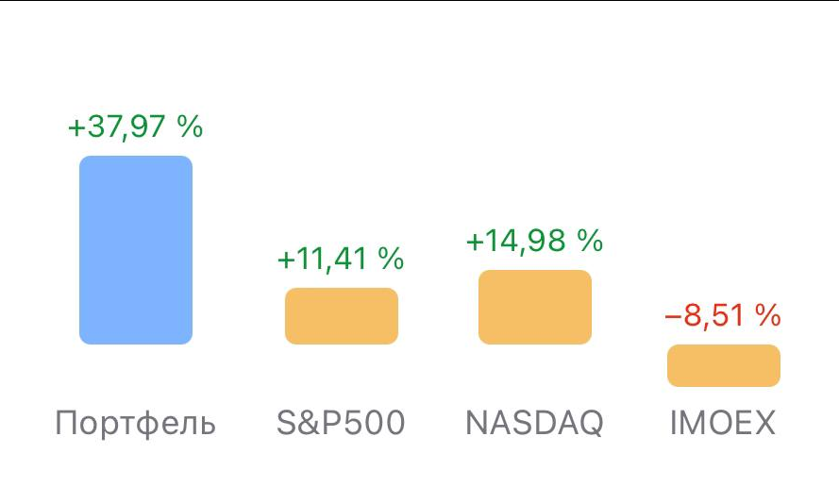The image size is (839, 504).
Task: Click the +14,98 % value label
Action: (534, 241)
